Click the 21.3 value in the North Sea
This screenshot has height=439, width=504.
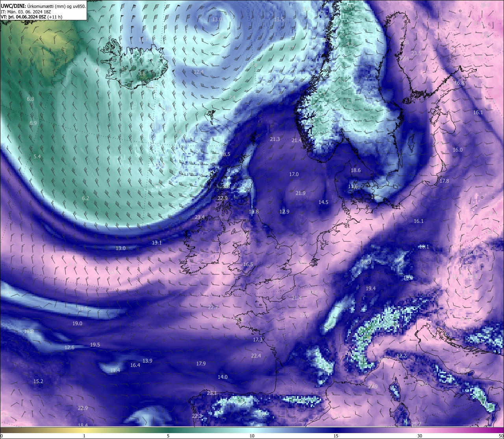point(275,139)
